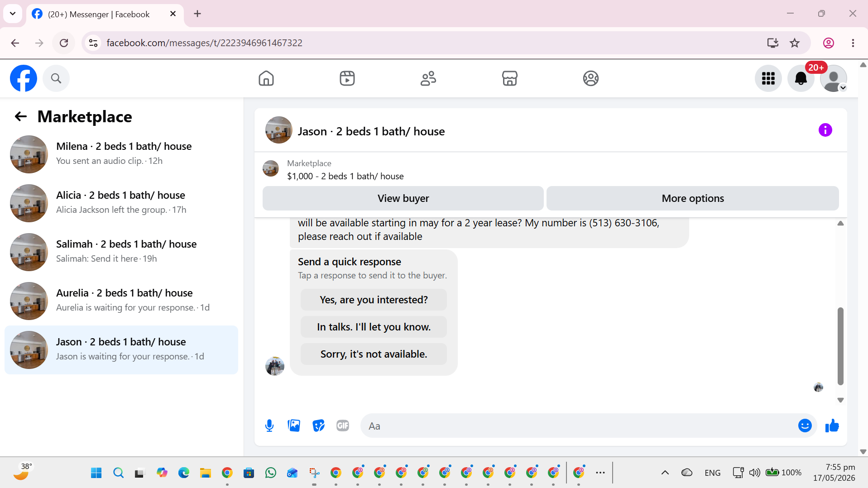Send a thumbs-up like
This screenshot has width=868, height=488.
tap(832, 426)
